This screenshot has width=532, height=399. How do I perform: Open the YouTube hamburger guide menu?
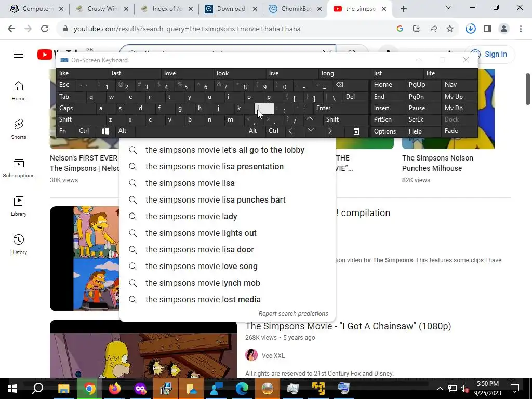[x=19, y=54]
